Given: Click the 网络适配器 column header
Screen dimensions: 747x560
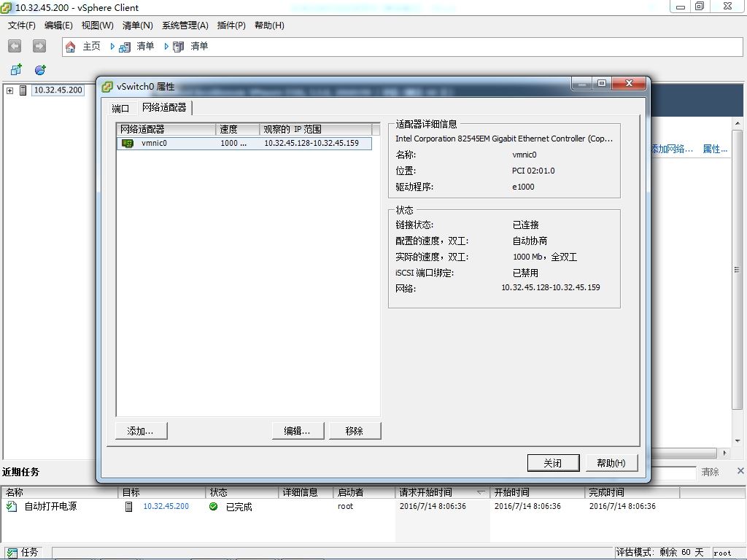Looking at the screenshot, I should [x=166, y=129].
